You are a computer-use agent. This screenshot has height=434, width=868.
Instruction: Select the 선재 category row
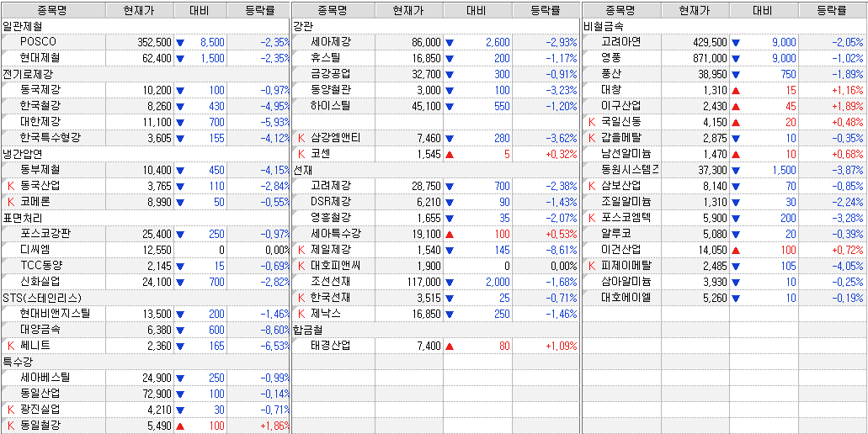point(435,170)
